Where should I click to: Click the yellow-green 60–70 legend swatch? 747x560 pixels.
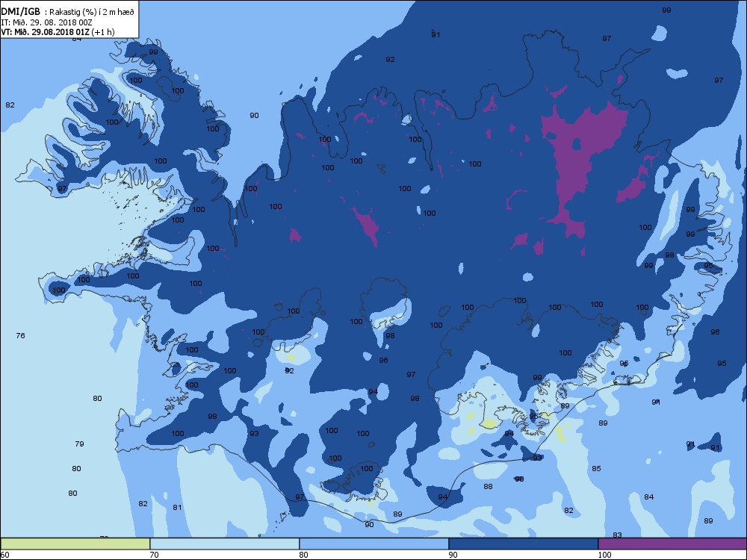tap(75, 544)
